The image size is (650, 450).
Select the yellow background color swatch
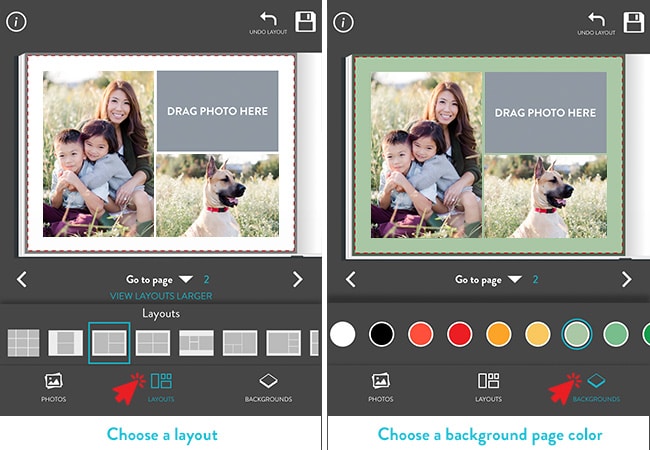click(538, 334)
